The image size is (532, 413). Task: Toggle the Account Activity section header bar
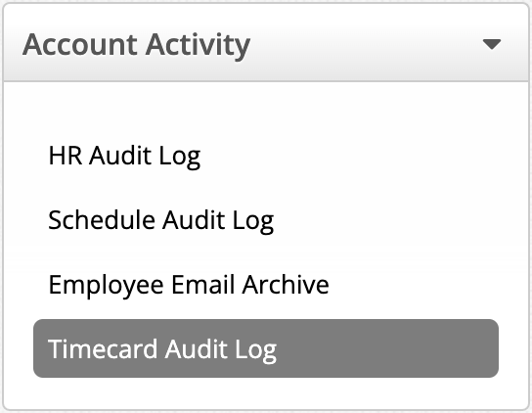pyautogui.click(x=266, y=42)
